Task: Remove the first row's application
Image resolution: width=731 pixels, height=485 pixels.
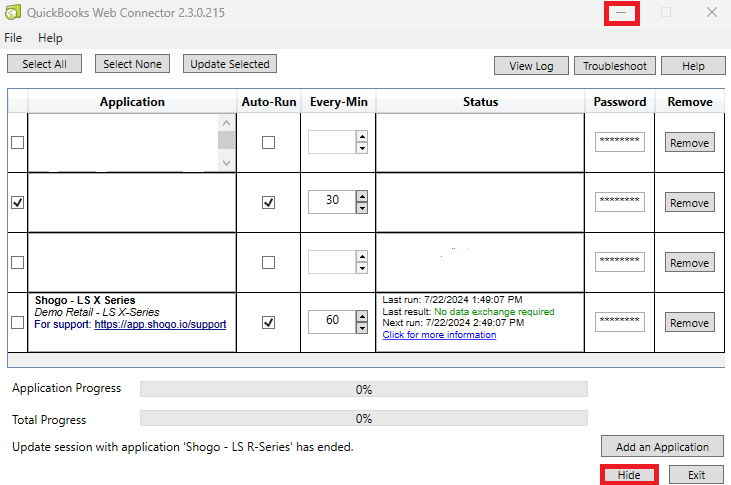Action: pyautogui.click(x=690, y=143)
